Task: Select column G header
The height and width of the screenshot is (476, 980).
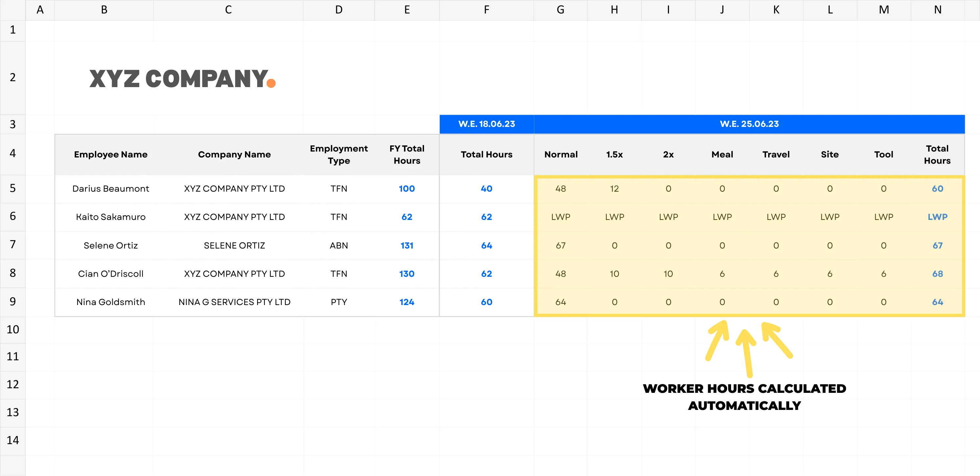Action: point(560,10)
